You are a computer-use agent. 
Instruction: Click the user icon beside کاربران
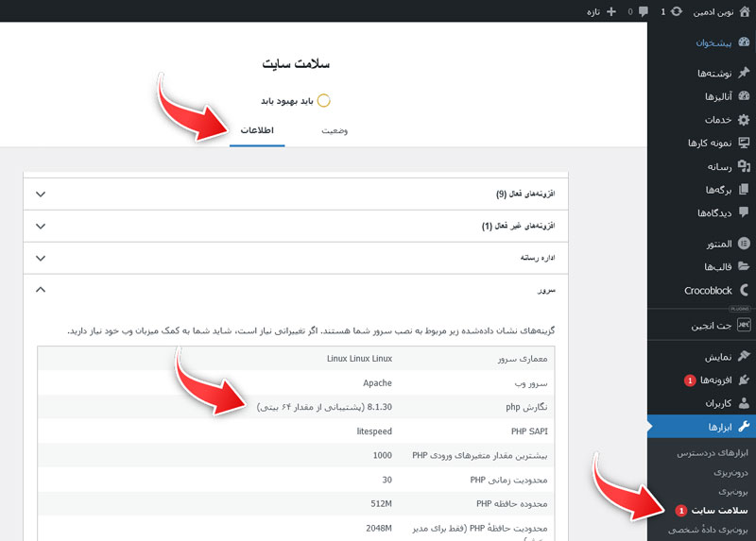tap(744, 403)
